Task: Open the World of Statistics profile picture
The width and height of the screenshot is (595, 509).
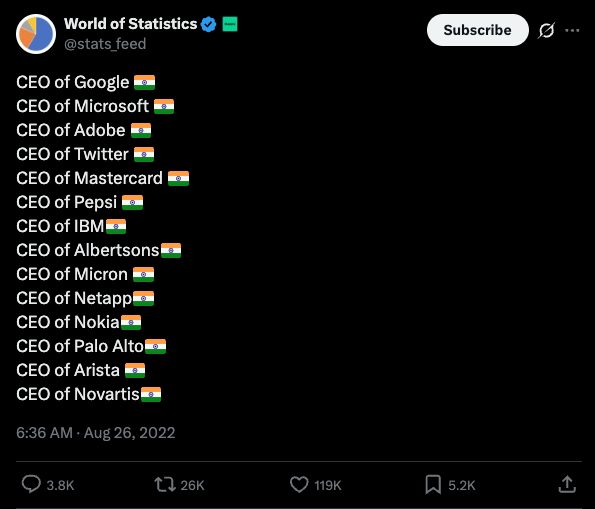Action: click(x=36, y=34)
